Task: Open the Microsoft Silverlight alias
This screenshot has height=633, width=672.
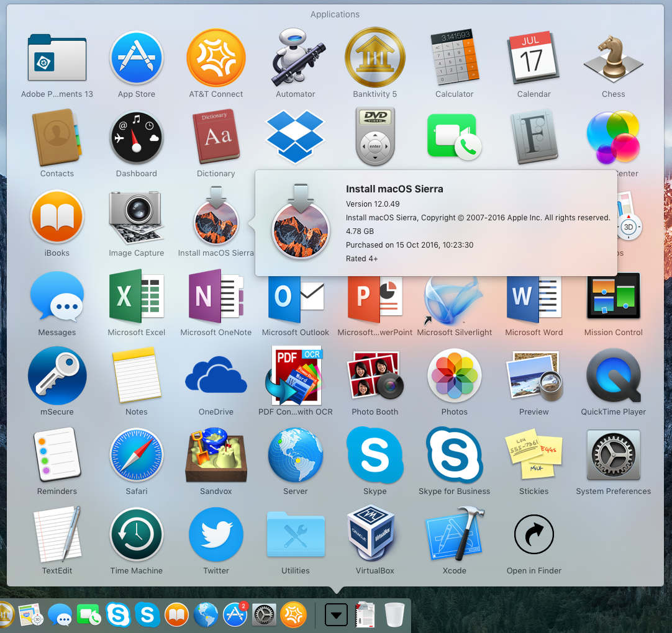Action: (454, 300)
